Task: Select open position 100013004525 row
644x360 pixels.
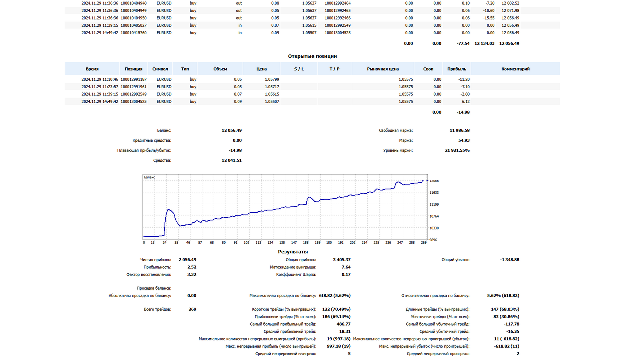Action: pos(313,101)
